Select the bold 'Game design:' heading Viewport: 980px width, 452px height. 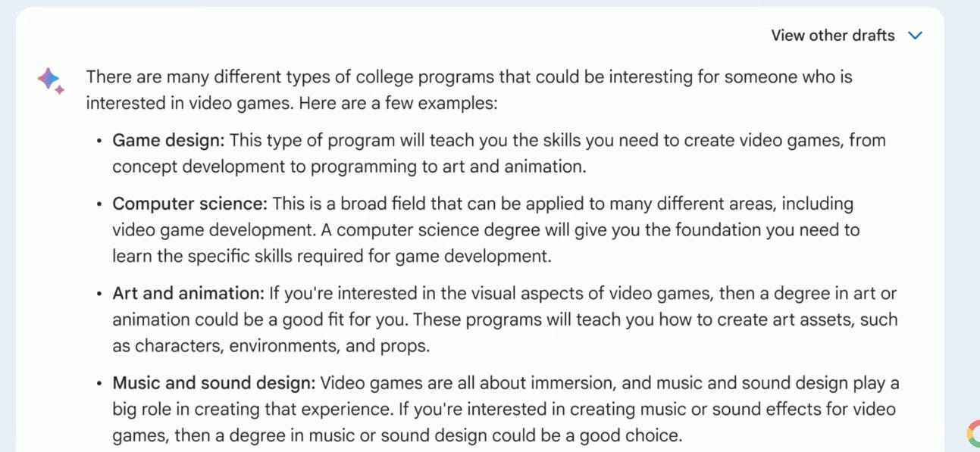point(168,141)
